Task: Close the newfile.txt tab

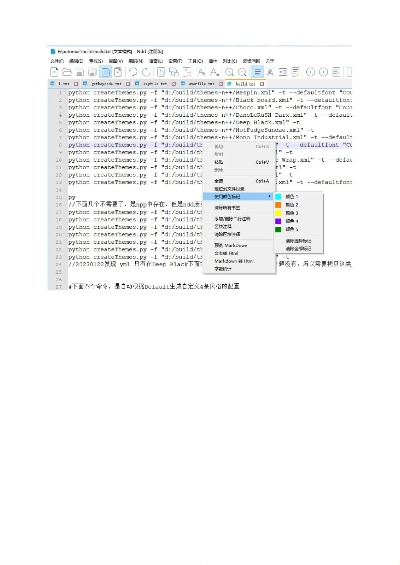Action: click(x=221, y=84)
